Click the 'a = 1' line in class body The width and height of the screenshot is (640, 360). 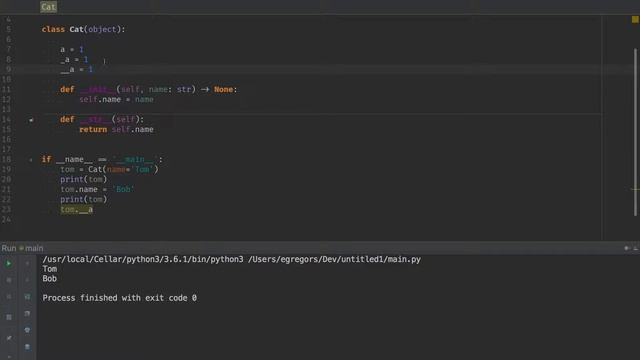tap(72, 49)
